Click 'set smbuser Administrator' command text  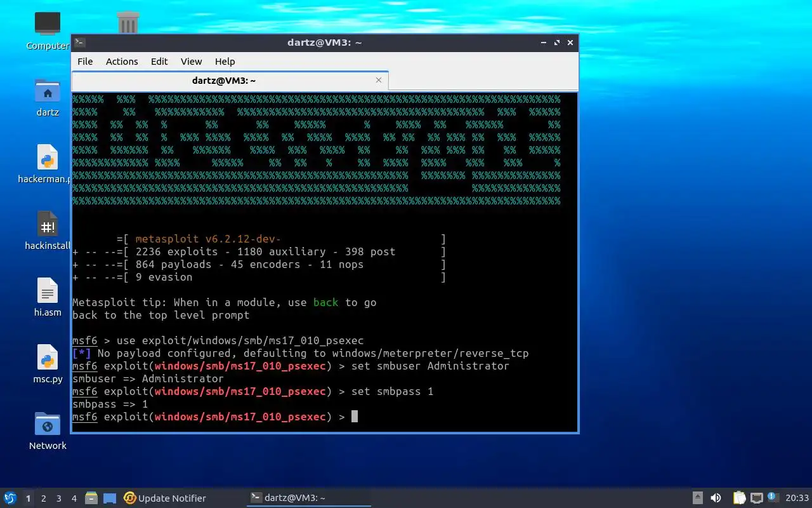point(430,366)
